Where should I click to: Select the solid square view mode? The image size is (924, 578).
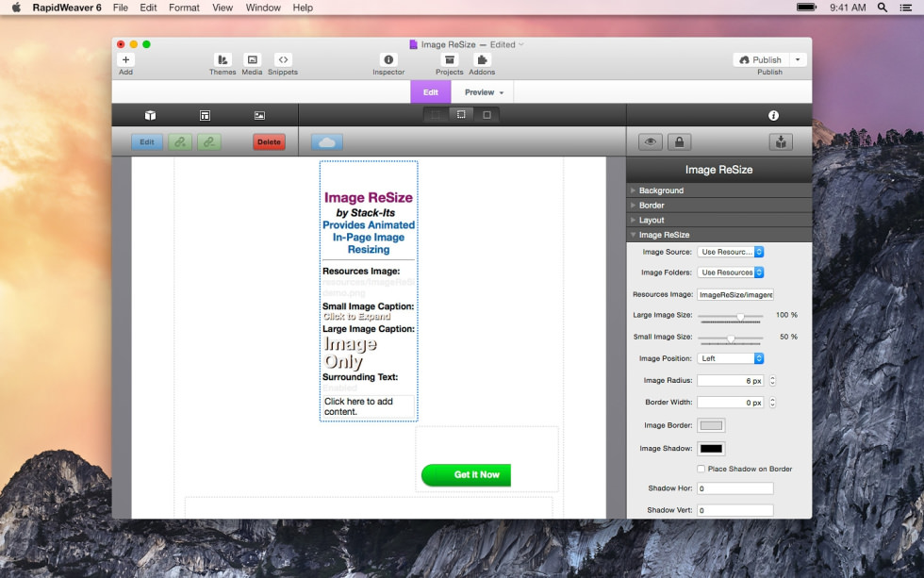tap(487, 115)
